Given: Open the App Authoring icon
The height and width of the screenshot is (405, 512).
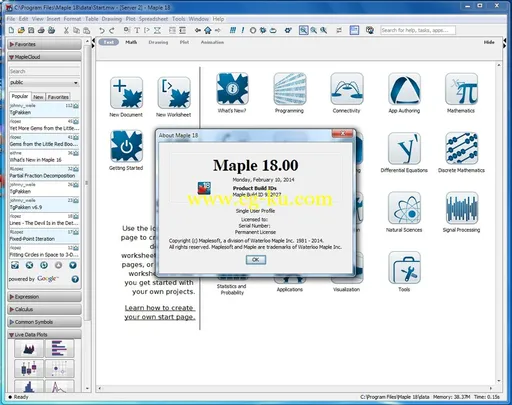Looking at the screenshot, I should coord(404,89).
